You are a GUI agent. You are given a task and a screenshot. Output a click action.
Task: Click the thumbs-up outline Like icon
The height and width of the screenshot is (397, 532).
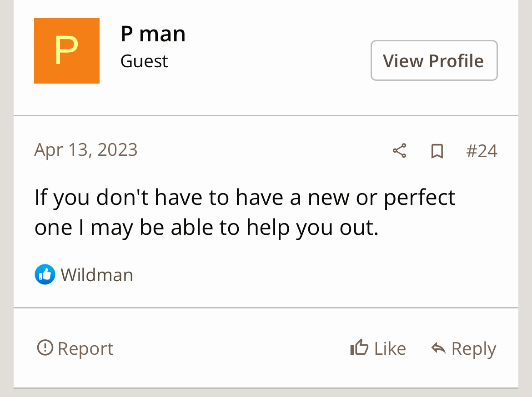tap(359, 348)
